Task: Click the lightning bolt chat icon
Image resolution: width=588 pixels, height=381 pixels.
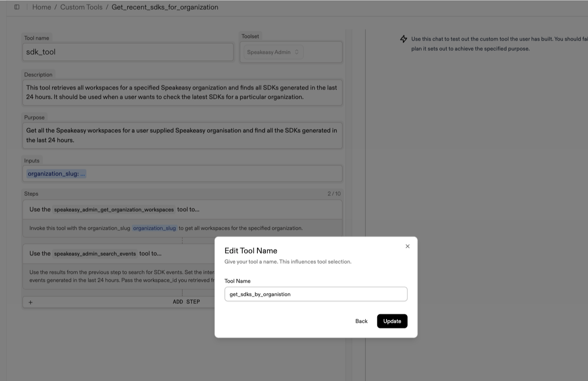Action: (x=403, y=39)
